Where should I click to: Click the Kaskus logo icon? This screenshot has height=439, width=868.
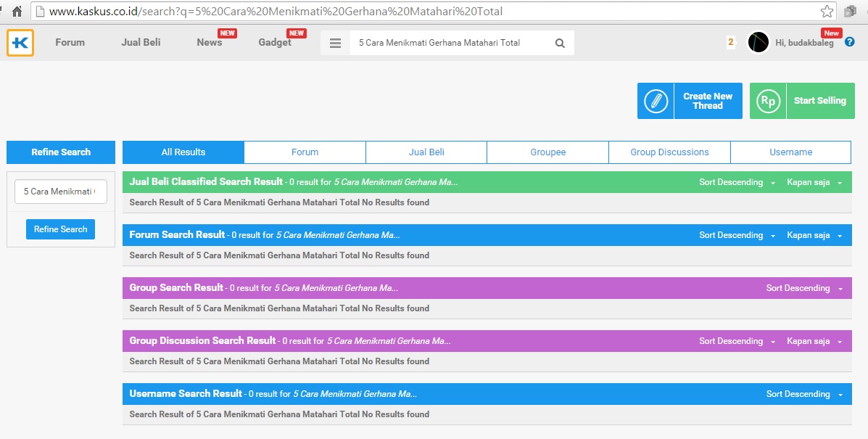(20, 43)
